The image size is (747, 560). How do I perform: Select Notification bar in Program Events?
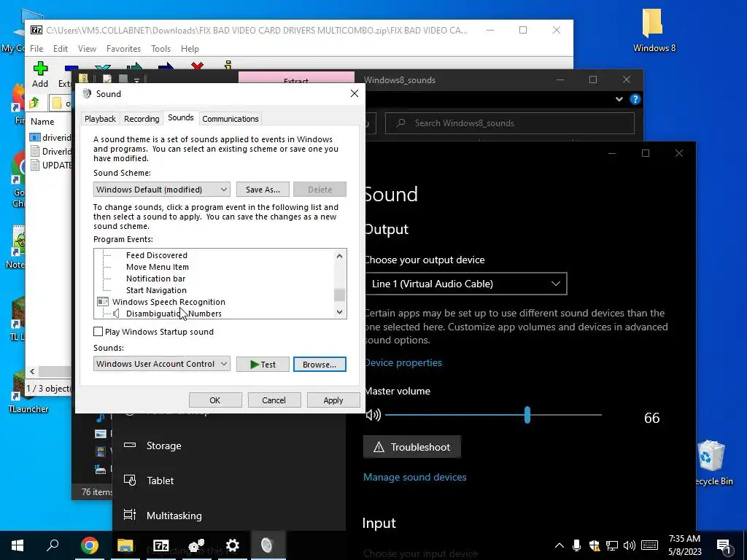[156, 279]
